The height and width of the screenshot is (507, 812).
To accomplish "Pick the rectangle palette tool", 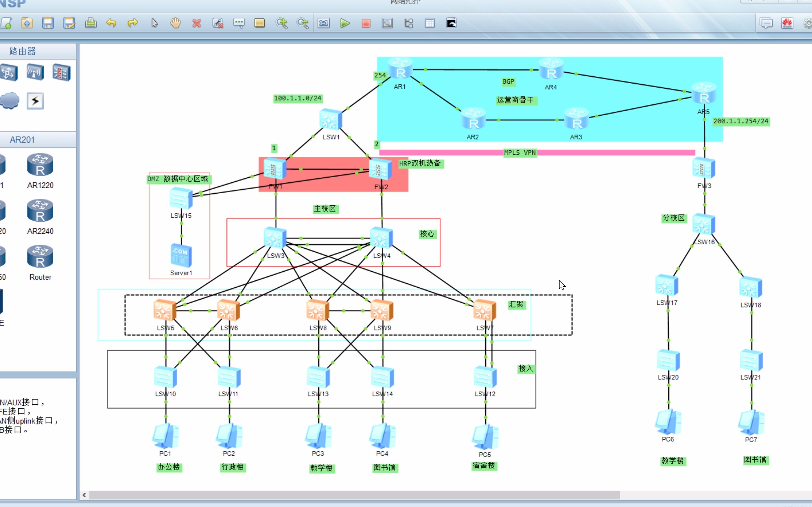I will pos(259,23).
